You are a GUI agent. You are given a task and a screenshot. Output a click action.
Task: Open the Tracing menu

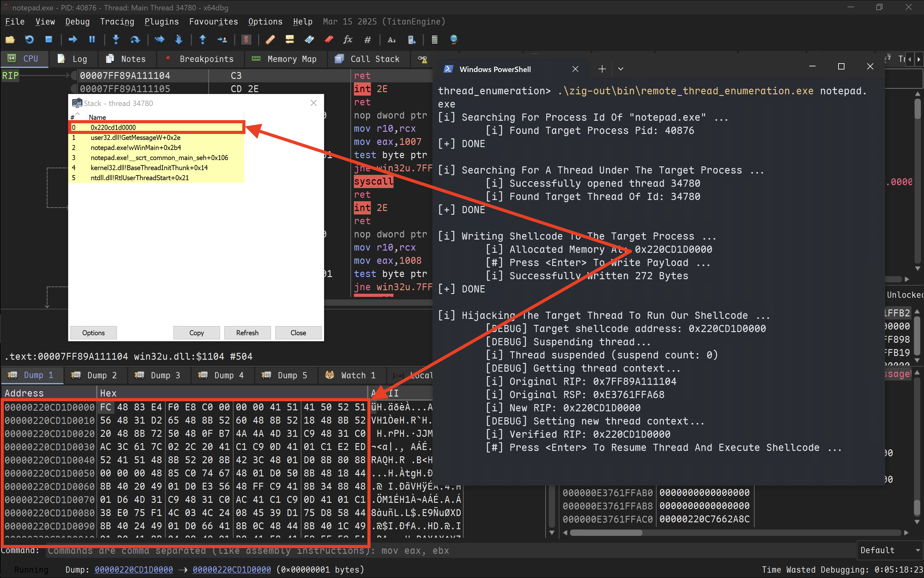[117, 22]
